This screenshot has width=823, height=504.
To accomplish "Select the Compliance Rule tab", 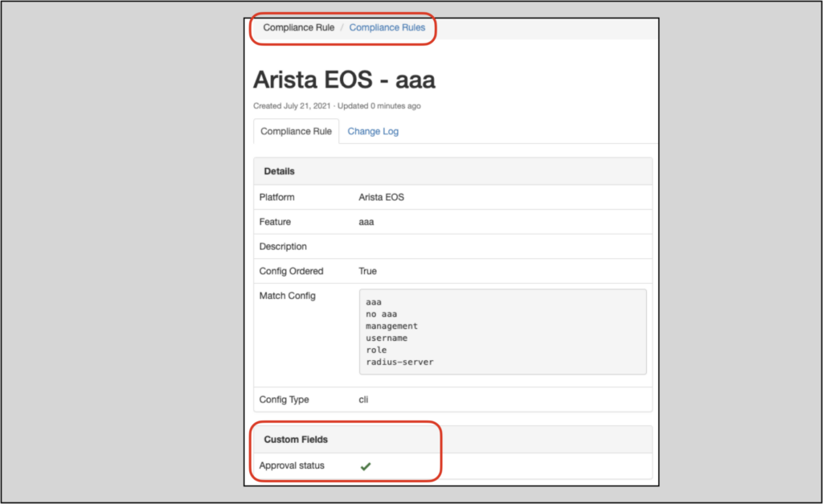I will pos(296,131).
